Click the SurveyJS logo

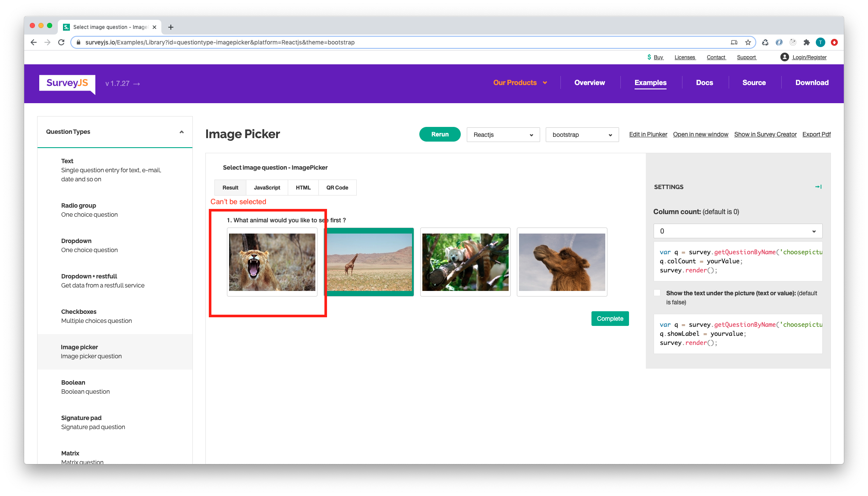pos(66,84)
